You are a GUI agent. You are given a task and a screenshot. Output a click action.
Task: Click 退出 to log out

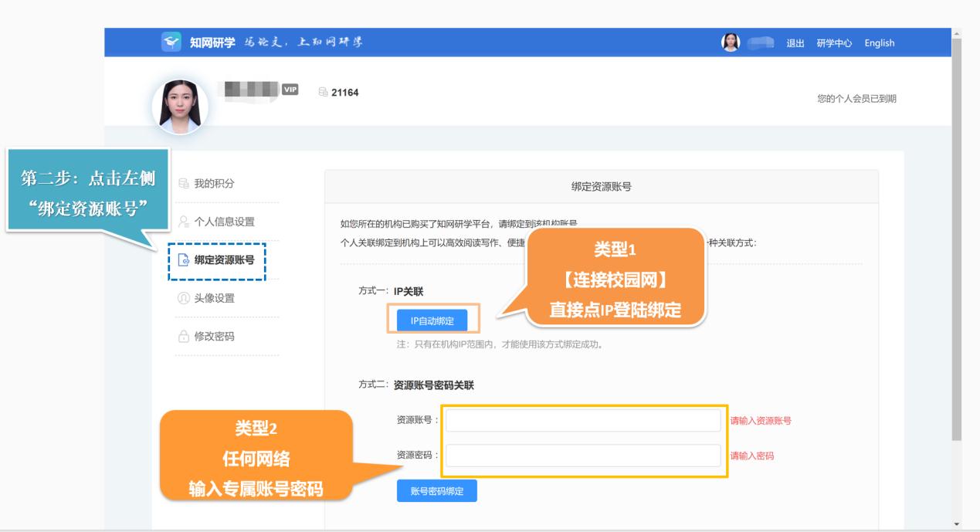(x=796, y=43)
